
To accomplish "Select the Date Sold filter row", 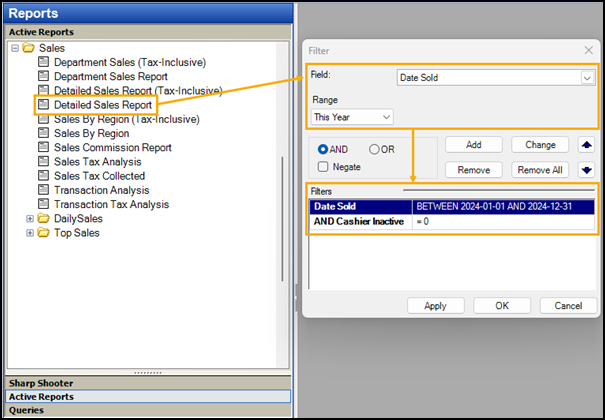I will (452, 207).
